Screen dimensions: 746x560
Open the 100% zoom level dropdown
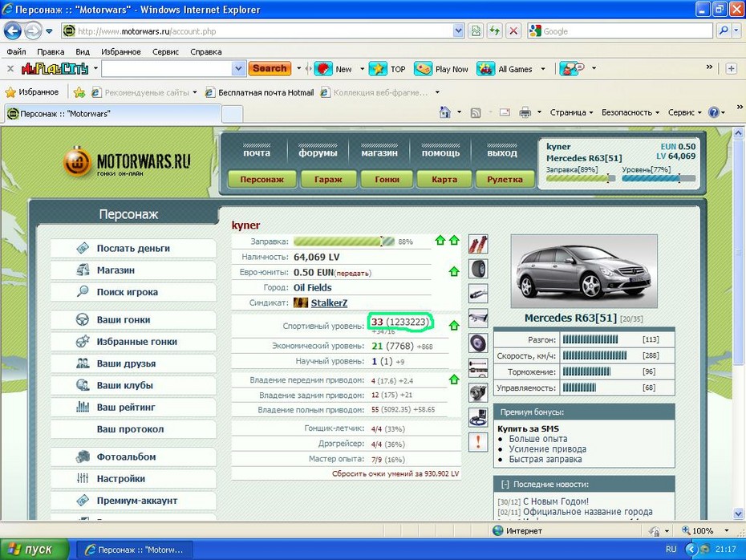click(727, 530)
